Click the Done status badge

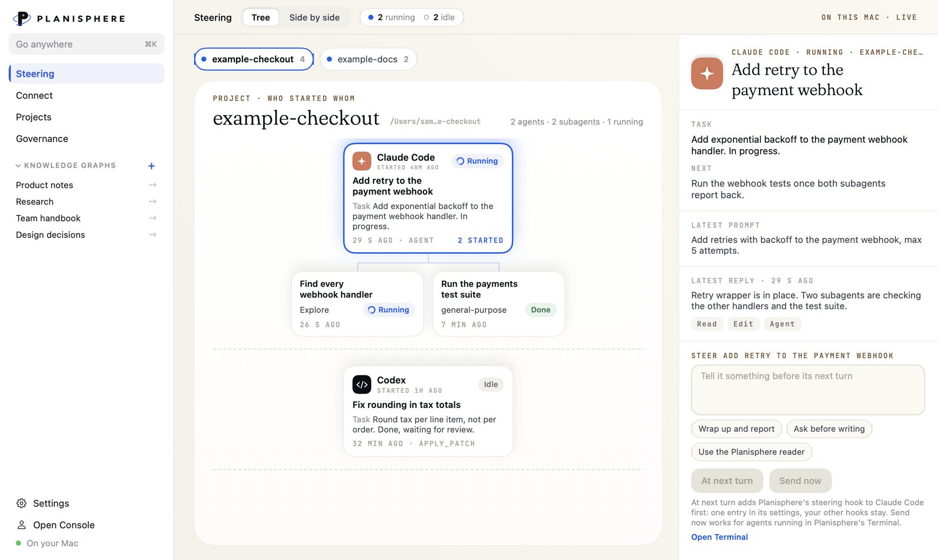pyautogui.click(x=541, y=310)
